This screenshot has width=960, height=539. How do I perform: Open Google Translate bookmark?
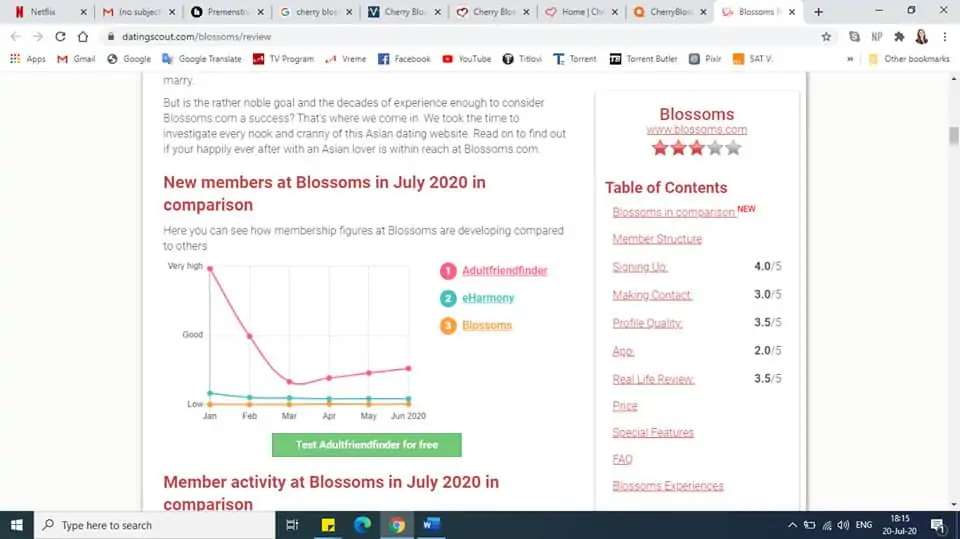click(x=201, y=59)
